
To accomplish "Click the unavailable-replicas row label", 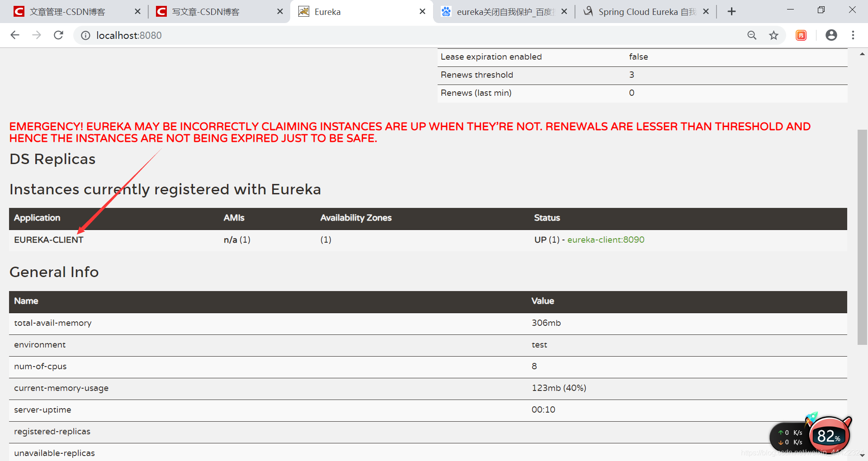I will (x=54, y=453).
